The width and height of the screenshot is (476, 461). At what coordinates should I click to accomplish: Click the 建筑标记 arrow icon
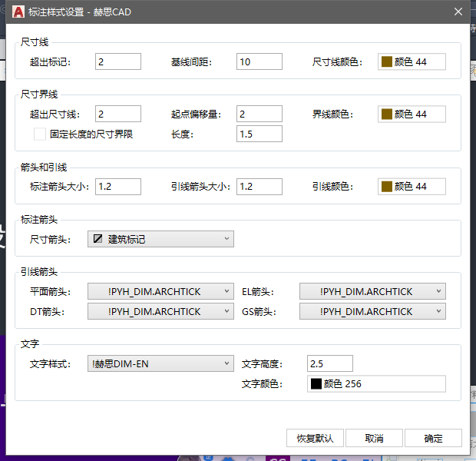[98, 239]
